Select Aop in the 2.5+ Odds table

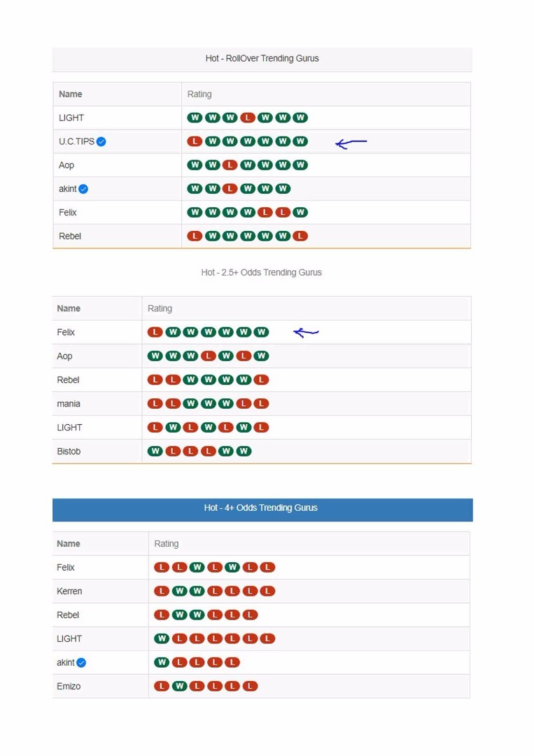tap(64, 356)
